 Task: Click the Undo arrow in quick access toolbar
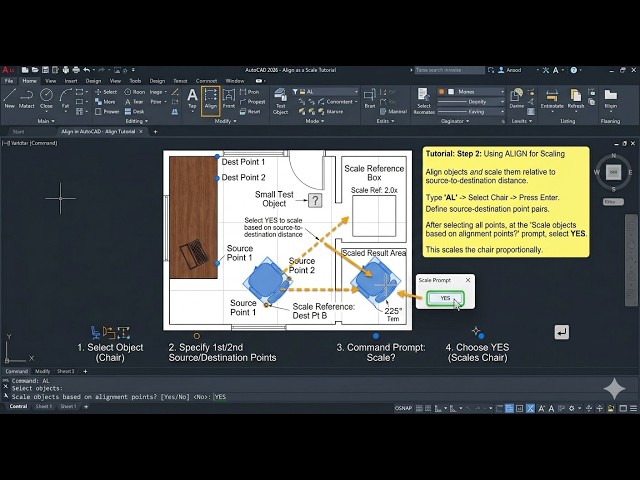[86, 70]
